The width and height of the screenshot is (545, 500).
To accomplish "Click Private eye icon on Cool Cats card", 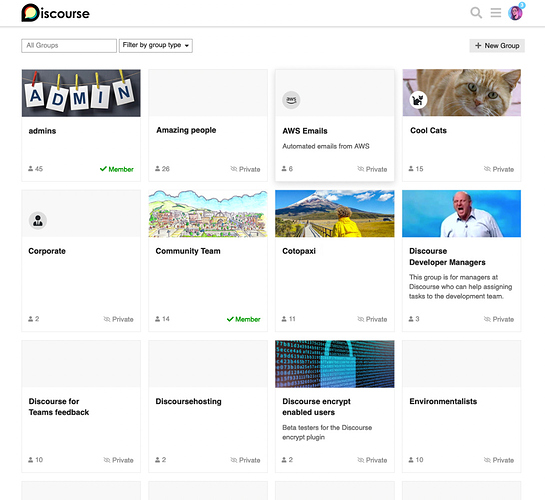I will pyautogui.click(x=487, y=169).
